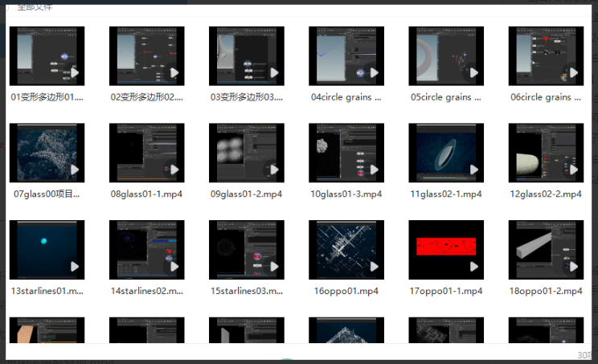The height and width of the screenshot is (364, 598).
Task: Select the bottom-right partially visible video thumbnail
Action: tap(546, 329)
